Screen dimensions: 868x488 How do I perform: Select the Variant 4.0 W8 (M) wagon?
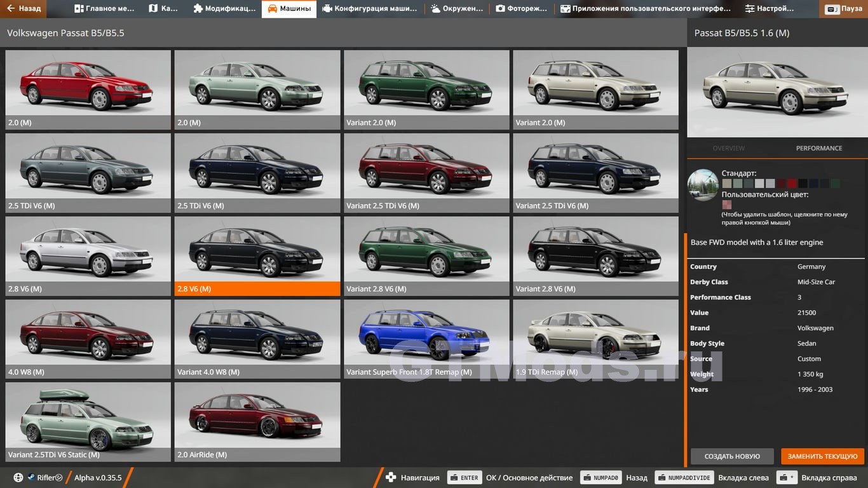(x=257, y=339)
